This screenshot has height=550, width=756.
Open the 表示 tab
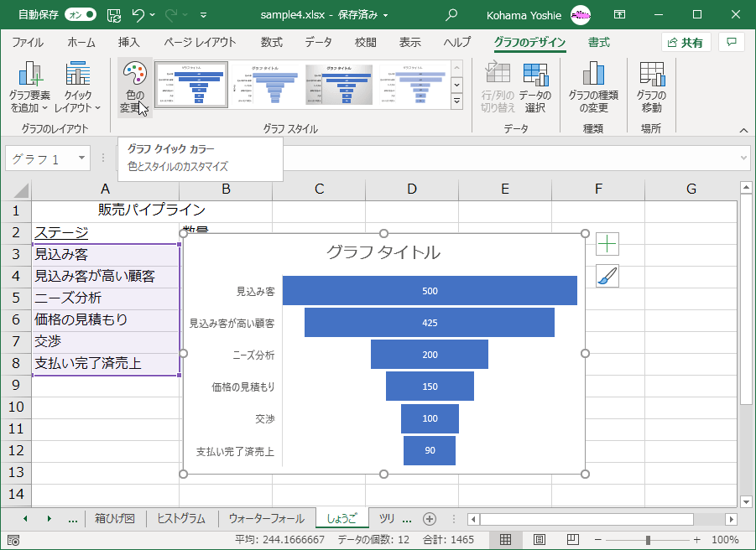409,43
